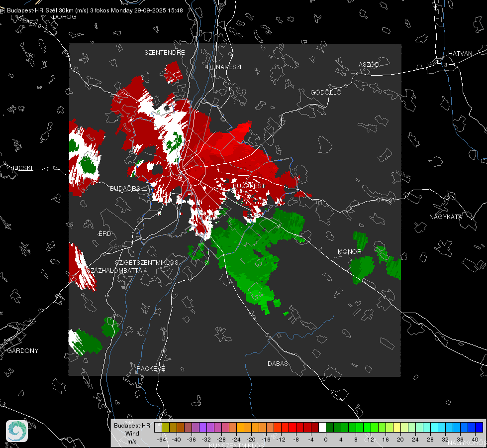Click the white zero wind swatch in legend
Screen dimensions: 487x448
pos(322,428)
